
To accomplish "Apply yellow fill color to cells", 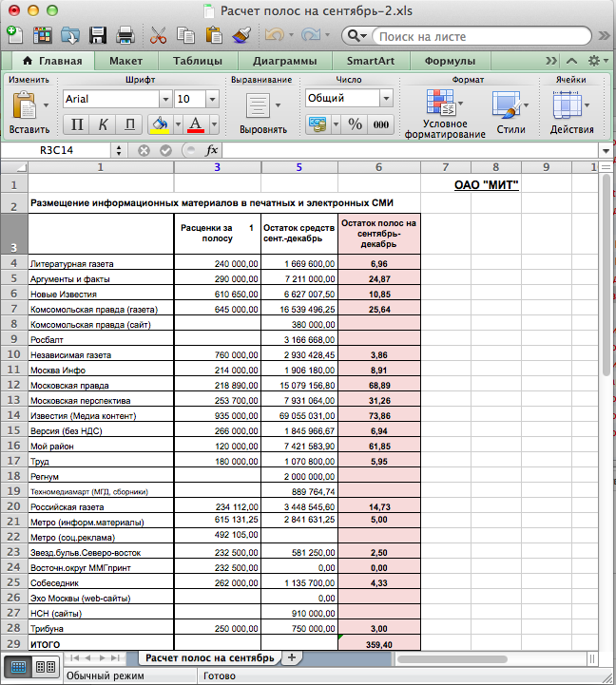I will (x=160, y=124).
